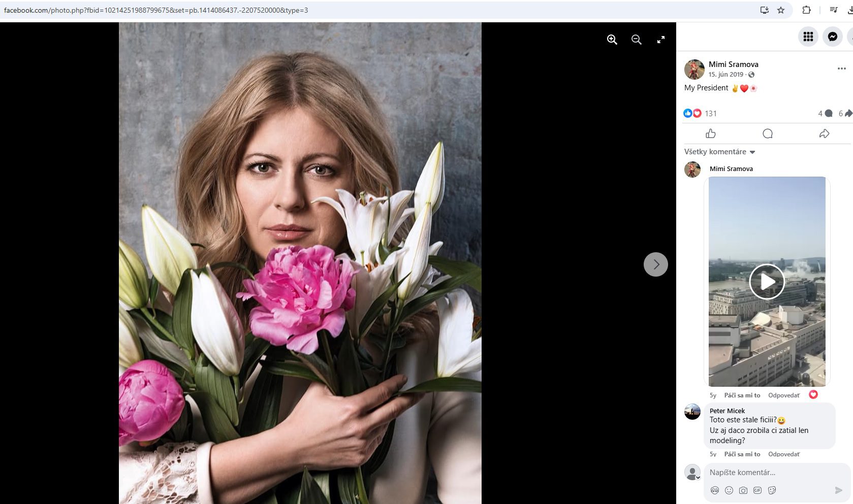Image resolution: width=853 pixels, height=504 pixels.
Task: Bookmark this page with the star icon
Action: [781, 10]
